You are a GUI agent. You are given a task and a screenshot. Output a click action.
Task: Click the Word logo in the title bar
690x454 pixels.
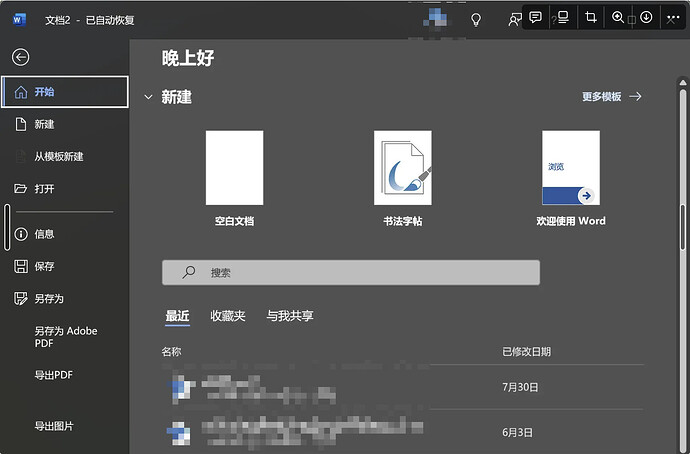[19, 20]
